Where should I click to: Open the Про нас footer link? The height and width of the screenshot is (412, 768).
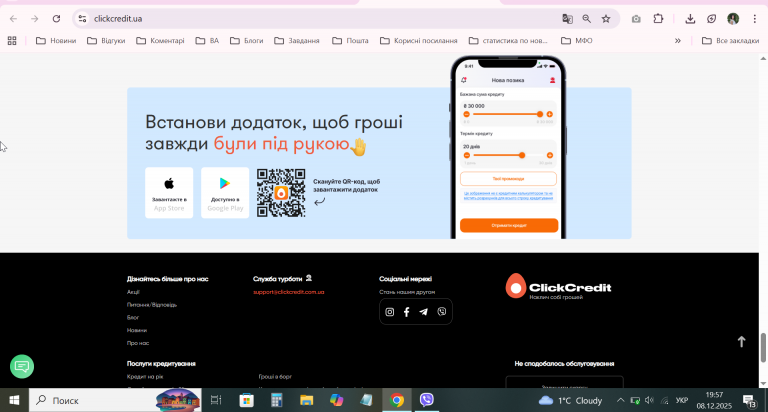tap(138, 343)
